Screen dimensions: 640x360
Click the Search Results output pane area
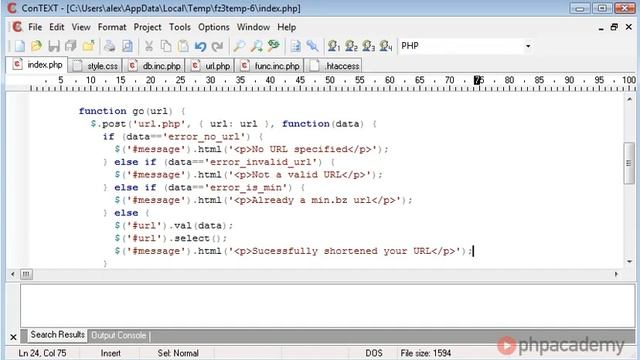tap(328, 305)
